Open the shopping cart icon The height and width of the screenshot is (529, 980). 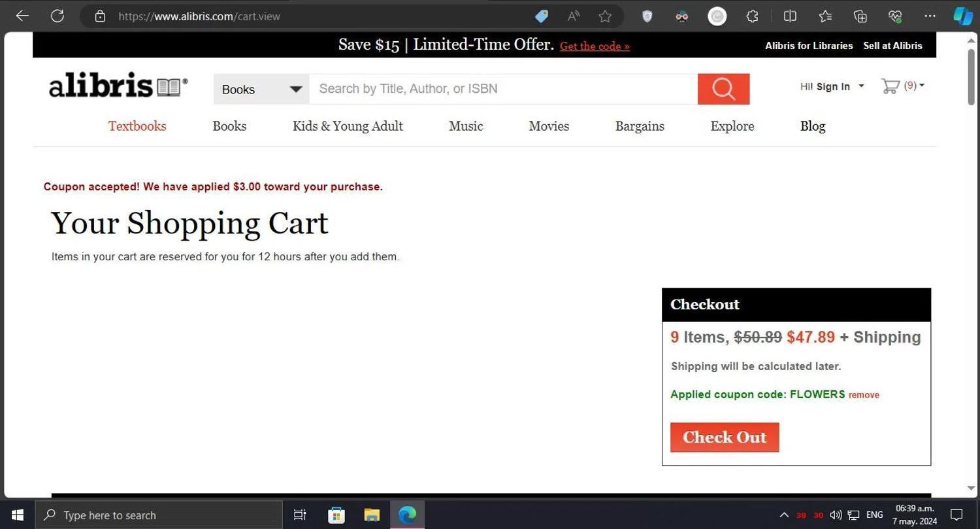(890, 86)
